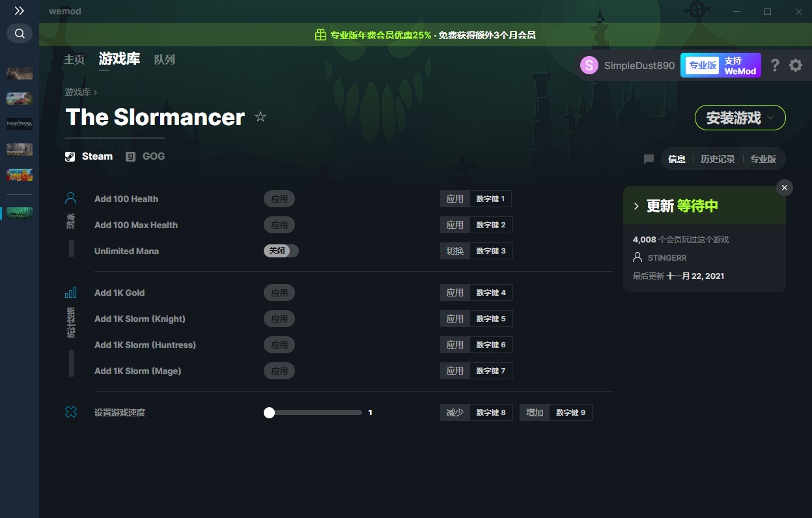The height and width of the screenshot is (518, 812).
Task: Select the GOG platform tab
Action: coord(145,156)
